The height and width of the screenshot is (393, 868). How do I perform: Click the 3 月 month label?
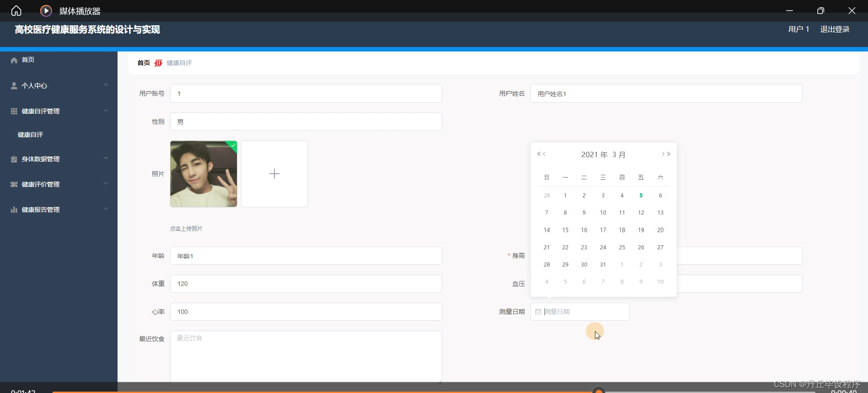click(x=619, y=154)
